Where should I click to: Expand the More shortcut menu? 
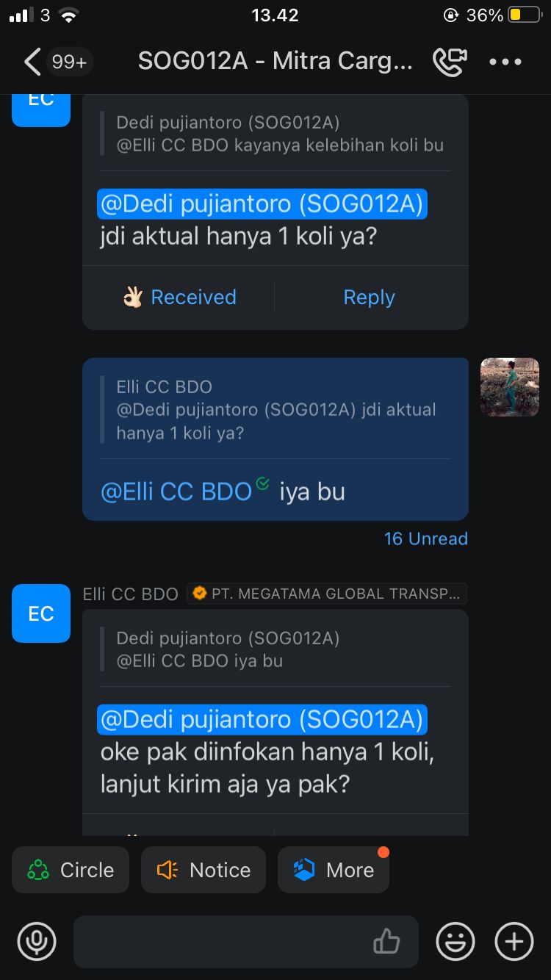[334, 870]
